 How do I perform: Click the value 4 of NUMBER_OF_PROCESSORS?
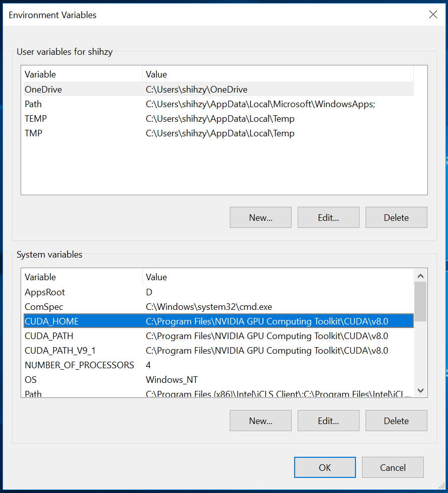[x=148, y=365]
